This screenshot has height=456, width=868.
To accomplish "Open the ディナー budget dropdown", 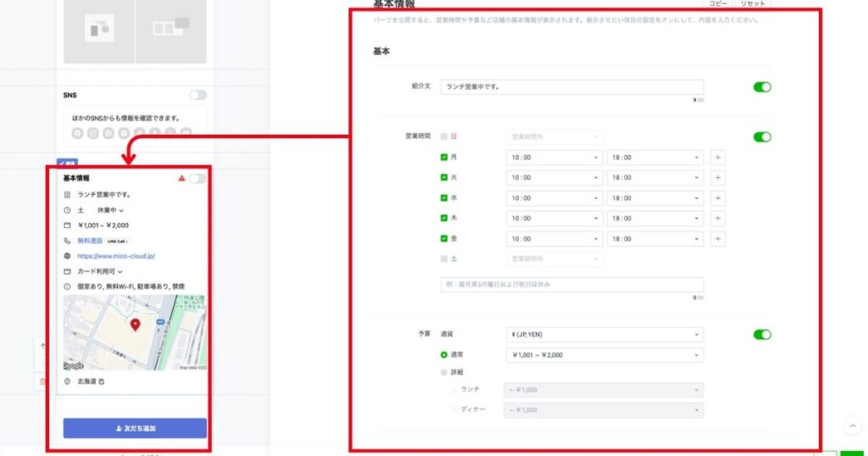I will click(604, 410).
